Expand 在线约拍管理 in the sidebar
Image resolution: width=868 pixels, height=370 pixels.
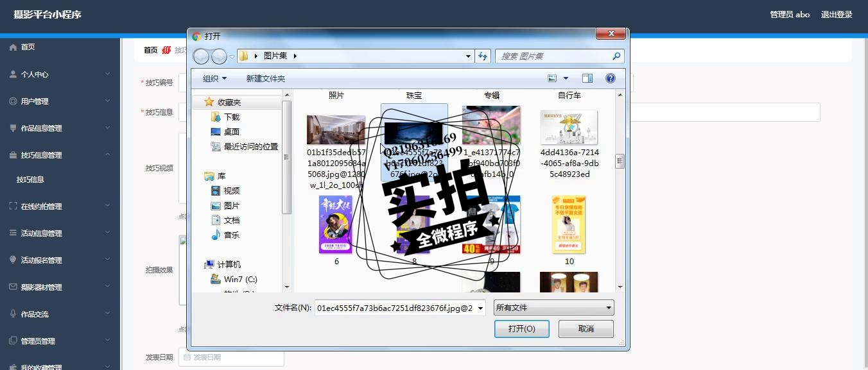click(x=60, y=206)
